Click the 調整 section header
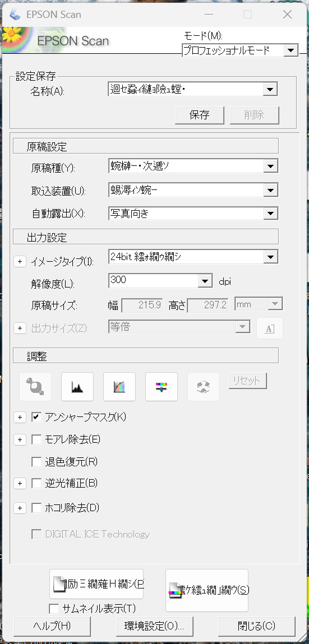Image resolution: width=309 pixels, height=644 pixels. [x=146, y=356]
